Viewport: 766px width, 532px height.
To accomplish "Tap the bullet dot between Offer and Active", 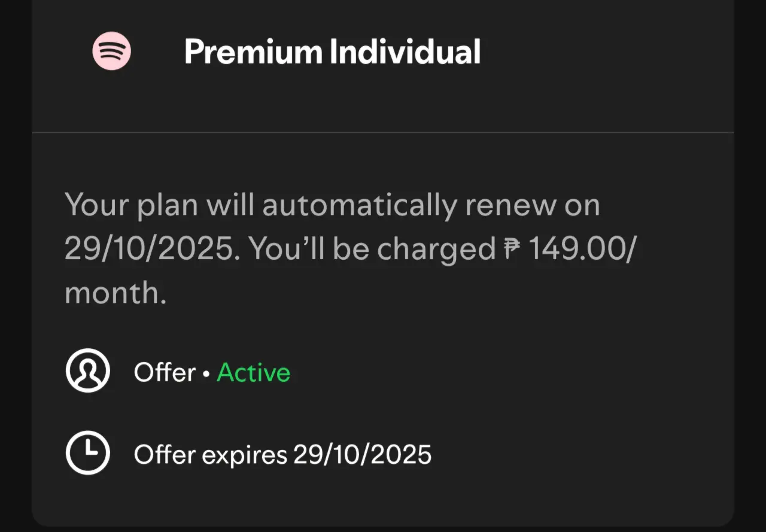I will (x=206, y=374).
